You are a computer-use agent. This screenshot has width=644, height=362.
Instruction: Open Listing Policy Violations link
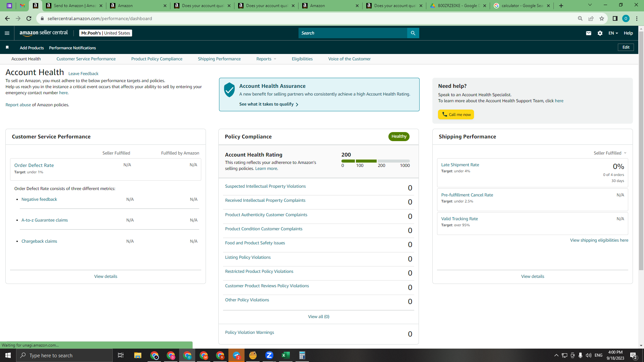click(248, 257)
